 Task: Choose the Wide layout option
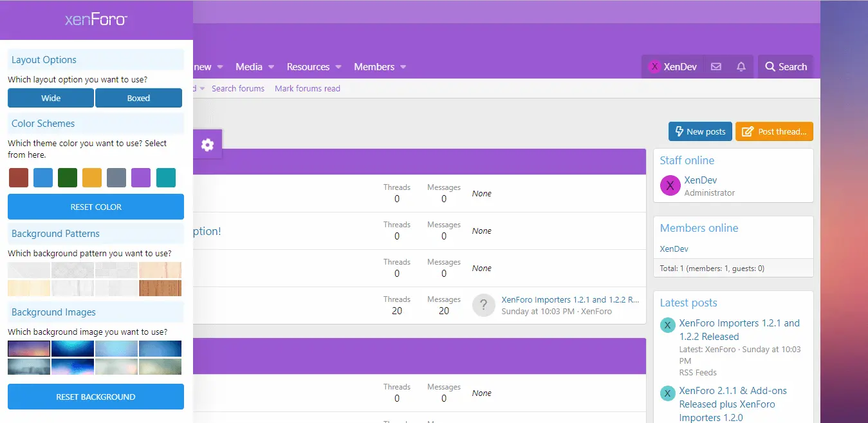[x=51, y=98]
